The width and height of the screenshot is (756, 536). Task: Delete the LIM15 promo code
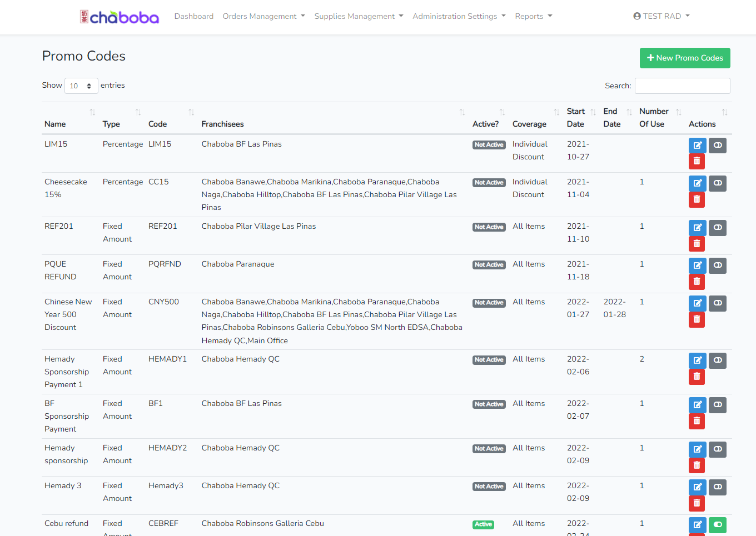click(x=697, y=161)
